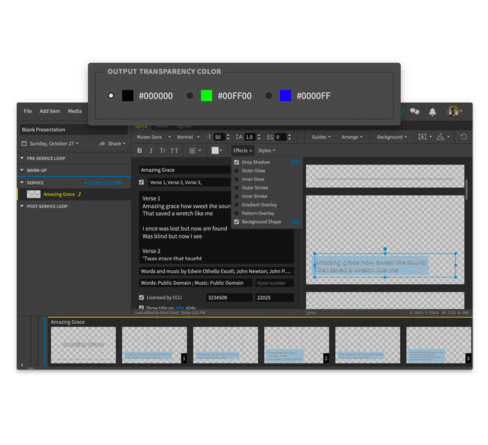Open the text alignment options

pyautogui.click(x=195, y=151)
